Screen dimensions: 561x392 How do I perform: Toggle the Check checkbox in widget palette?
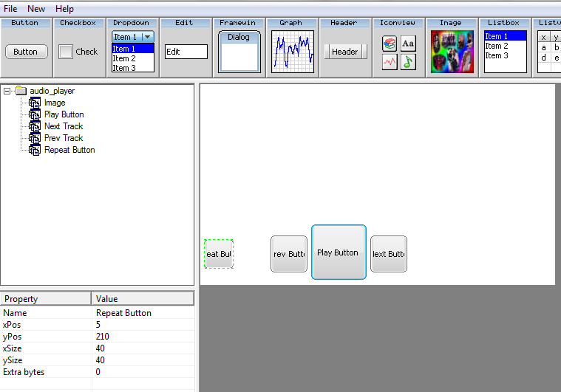(x=66, y=52)
